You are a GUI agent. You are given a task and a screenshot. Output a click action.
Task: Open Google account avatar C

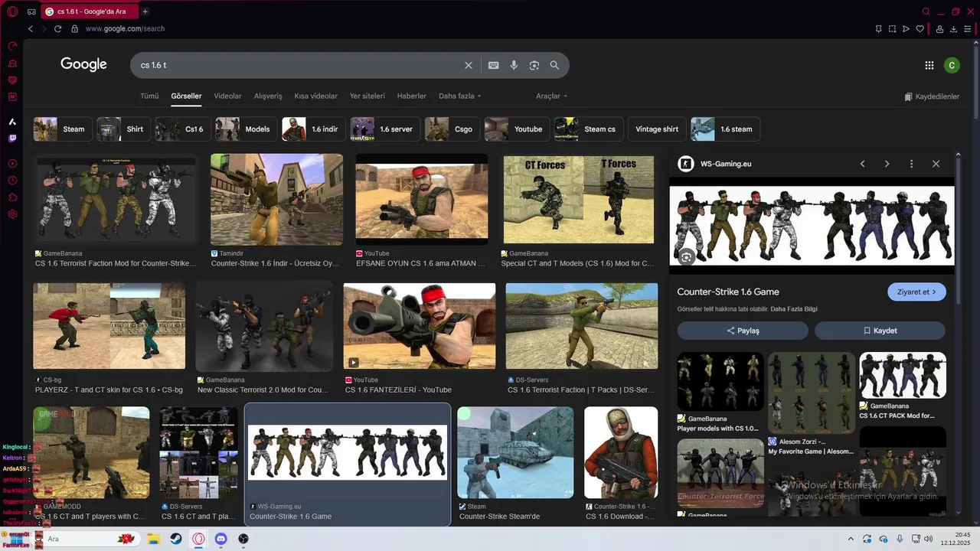pos(952,65)
